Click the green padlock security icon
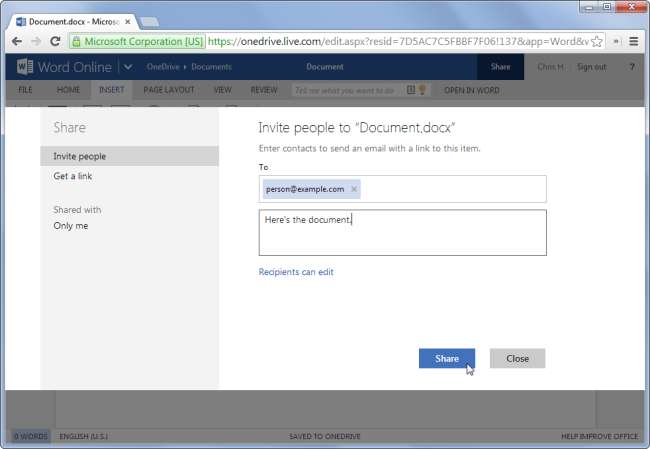Screen dimensions: 650x449 pyautogui.click(x=76, y=41)
